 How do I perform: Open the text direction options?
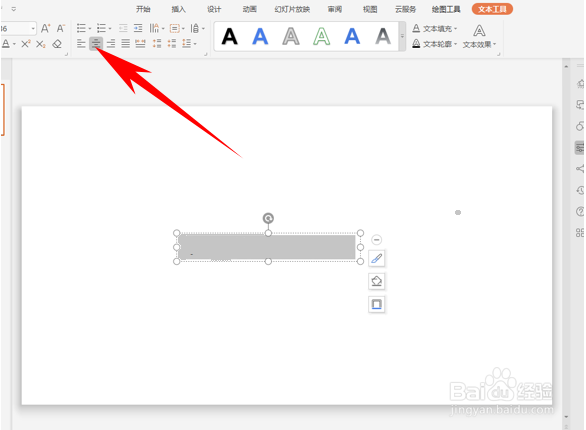click(x=157, y=28)
